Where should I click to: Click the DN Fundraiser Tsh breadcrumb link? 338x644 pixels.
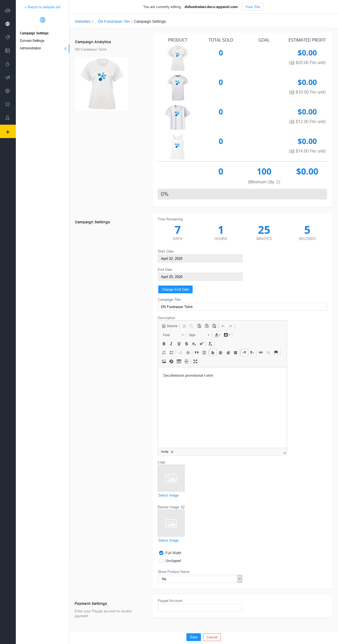click(112, 21)
